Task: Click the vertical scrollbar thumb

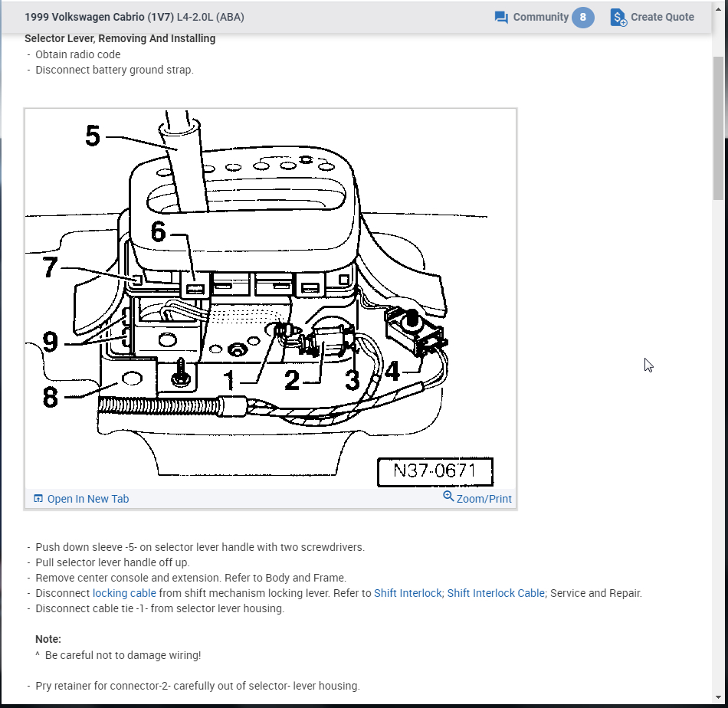Action: click(x=718, y=128)
